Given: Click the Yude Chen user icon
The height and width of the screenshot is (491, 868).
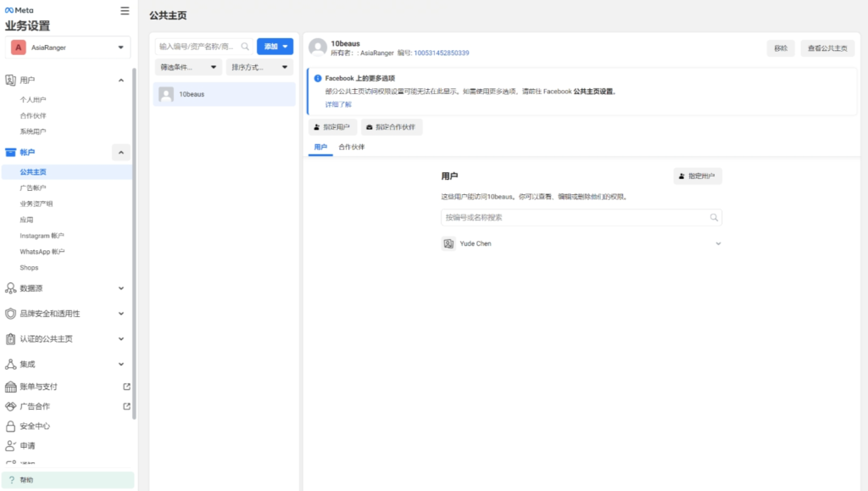Looking at the screenshot, I should [448, 243].
